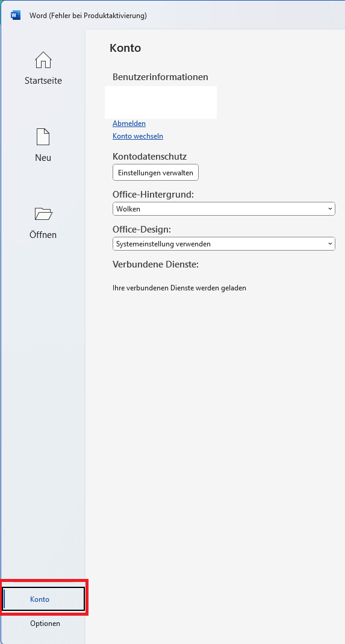345x644 pixels.
Task: Click the Benutzerinformationen heading
Action: coord(160,77)
